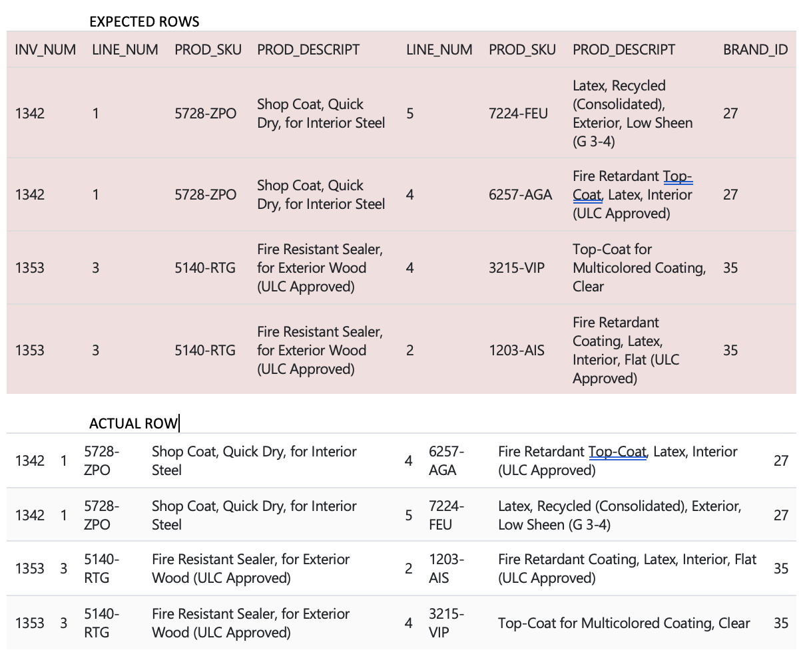799x672 pixels.
Task: Click the INV_NUM column header
Action: 45,50
